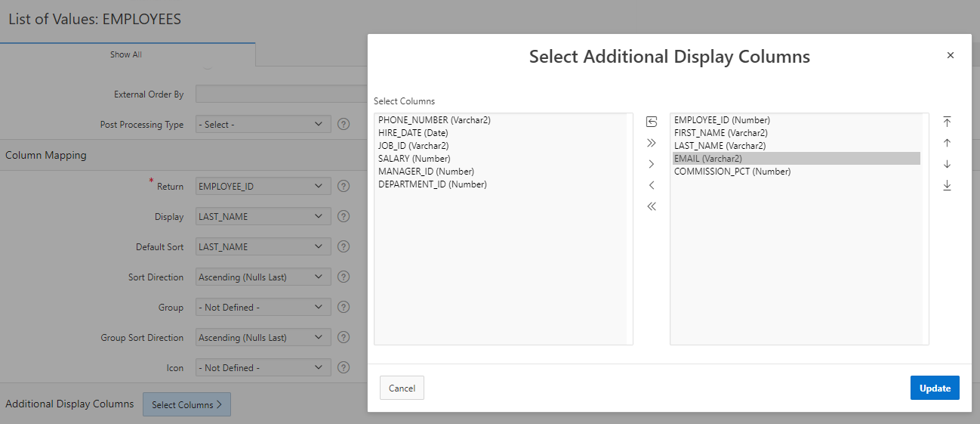
Task: Click the Update button
Action: (935, 388)
